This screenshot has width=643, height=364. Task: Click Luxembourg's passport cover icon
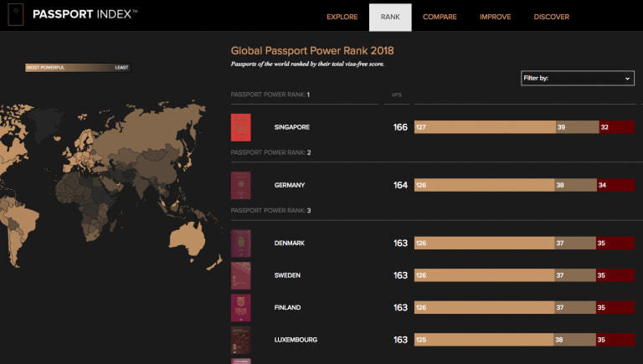[x=241, y=340]
